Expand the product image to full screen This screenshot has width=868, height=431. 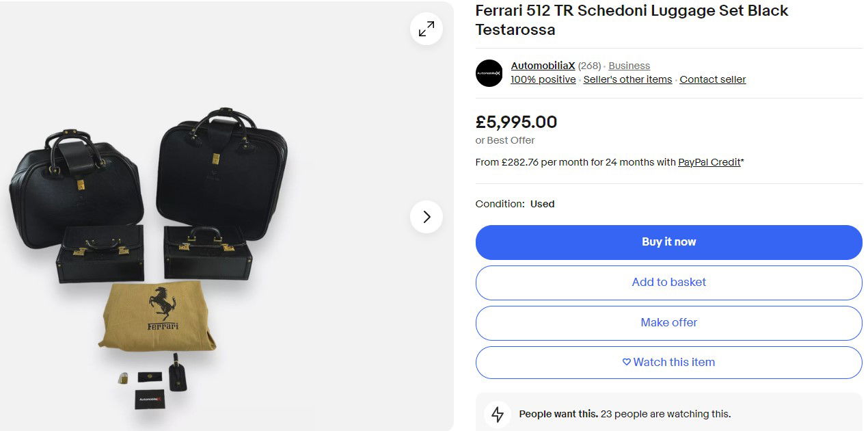(x=426, y=29)
